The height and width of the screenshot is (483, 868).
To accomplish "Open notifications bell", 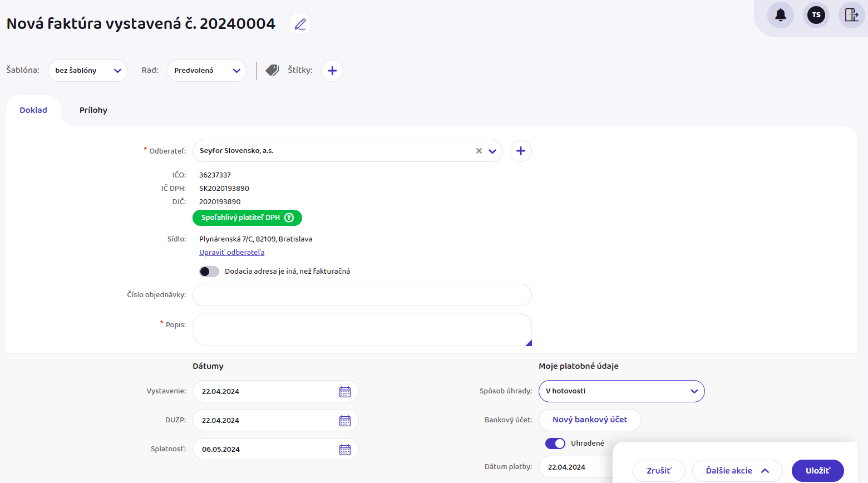I will pos(780,15).
